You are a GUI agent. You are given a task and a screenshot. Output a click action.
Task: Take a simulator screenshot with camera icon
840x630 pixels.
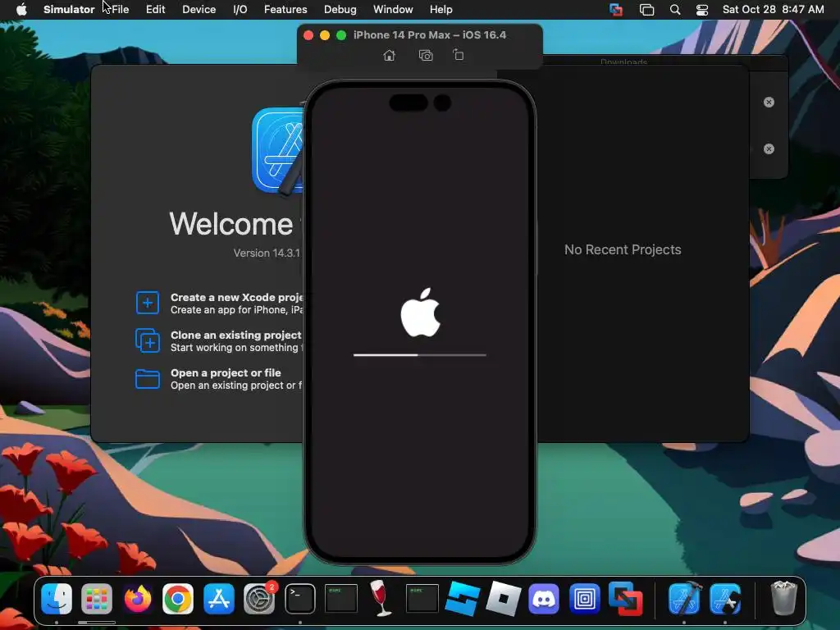coord(426,55)
